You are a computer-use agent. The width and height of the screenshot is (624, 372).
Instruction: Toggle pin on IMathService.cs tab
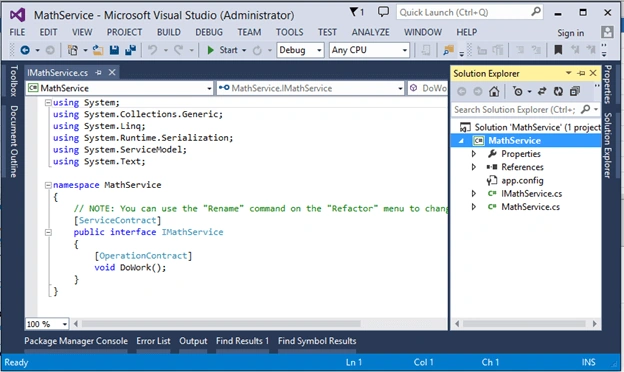[x=99, y=72]
